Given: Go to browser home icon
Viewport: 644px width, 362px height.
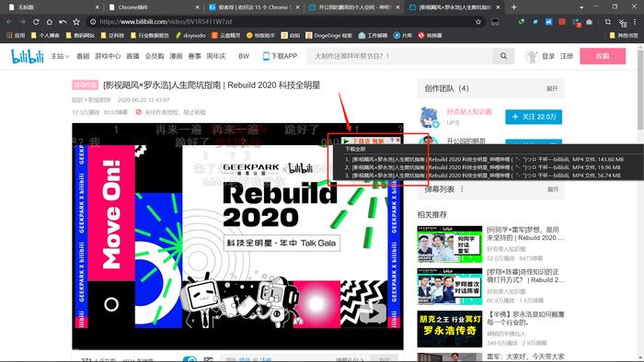Looking at the screenshot, I should pyautogui.click(x=50, y=22).
